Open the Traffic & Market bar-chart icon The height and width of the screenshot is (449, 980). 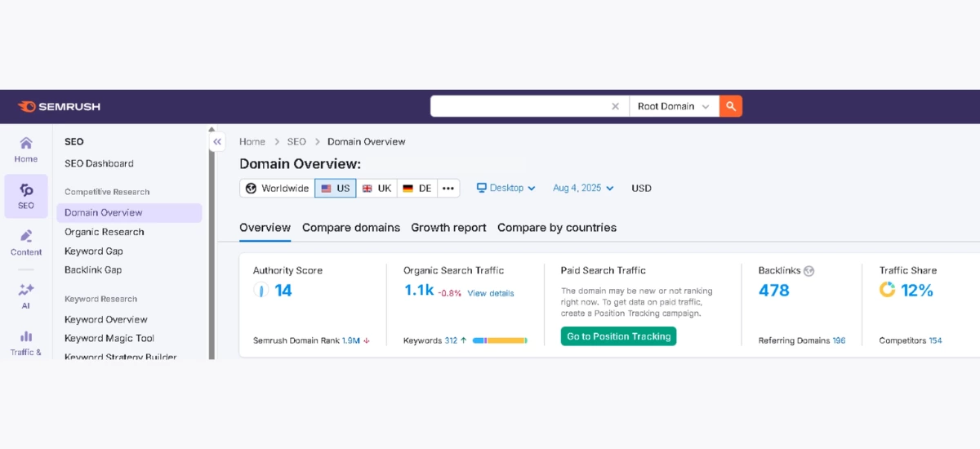click(26, 343)
